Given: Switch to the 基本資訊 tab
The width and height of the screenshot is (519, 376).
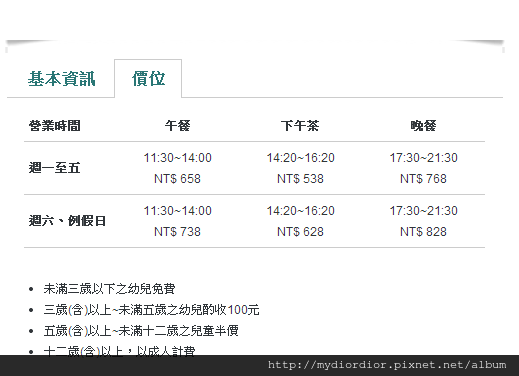Looking at the screenshot, I should (62, 79).
